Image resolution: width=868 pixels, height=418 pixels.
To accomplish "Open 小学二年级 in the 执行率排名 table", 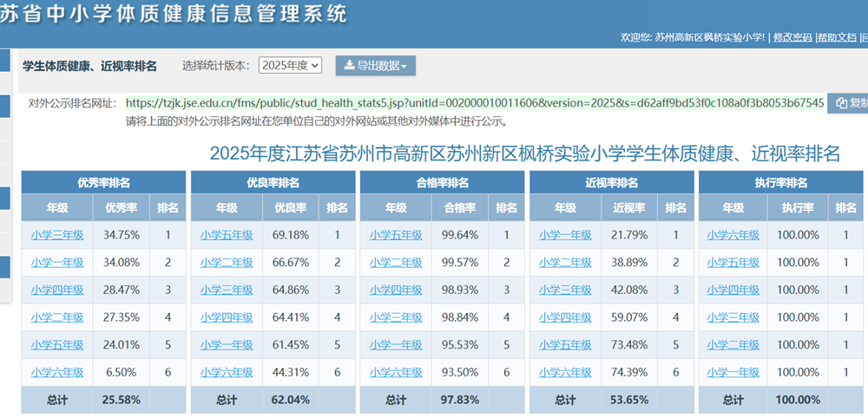I will pos(733,345).
